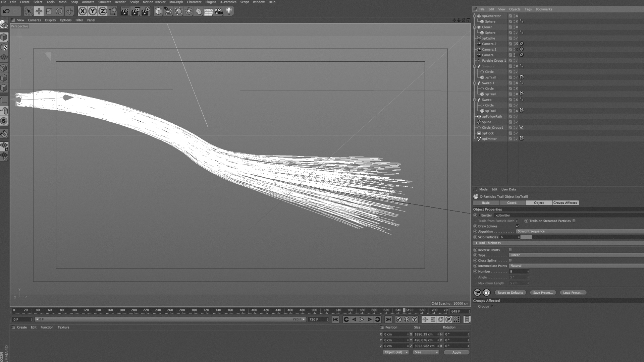Open the X-Particles menu
This screenshot has height=362, width=644.
(228, 2)
